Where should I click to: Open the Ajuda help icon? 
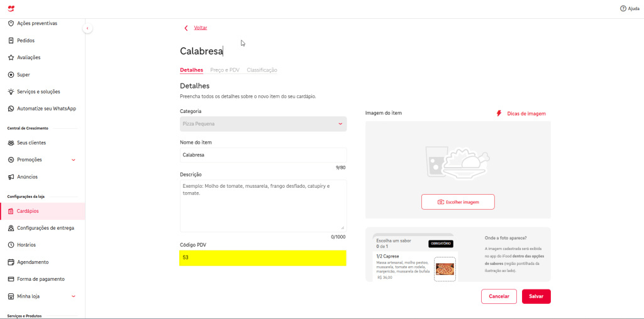click(x=623, y=8)
